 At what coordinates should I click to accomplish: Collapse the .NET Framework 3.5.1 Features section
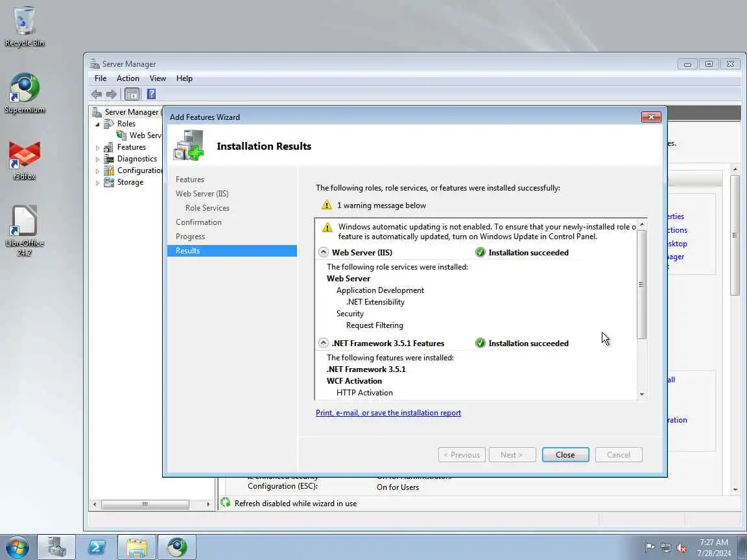tap(324, 344)
